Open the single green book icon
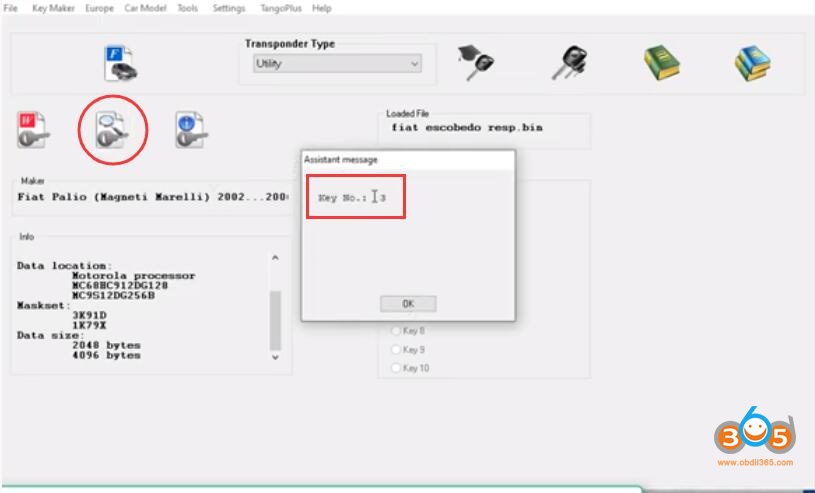 tap(661, 63)
